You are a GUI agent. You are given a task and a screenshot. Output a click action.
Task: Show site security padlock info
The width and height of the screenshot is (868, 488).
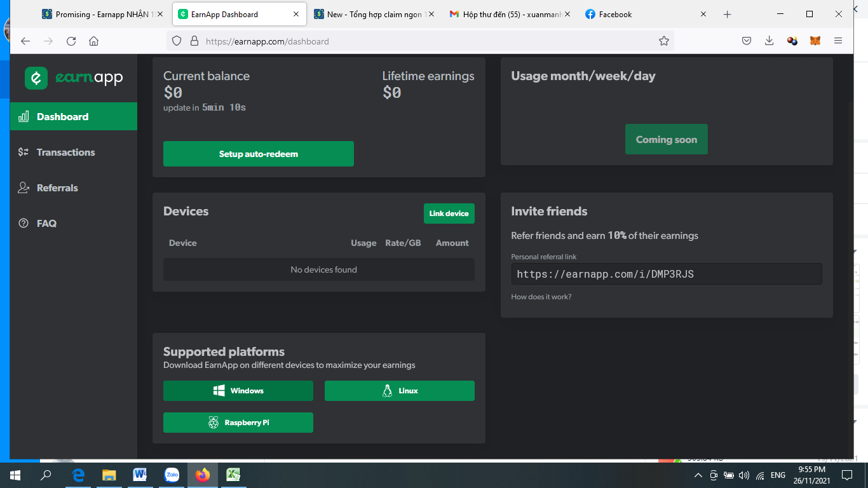194,41
